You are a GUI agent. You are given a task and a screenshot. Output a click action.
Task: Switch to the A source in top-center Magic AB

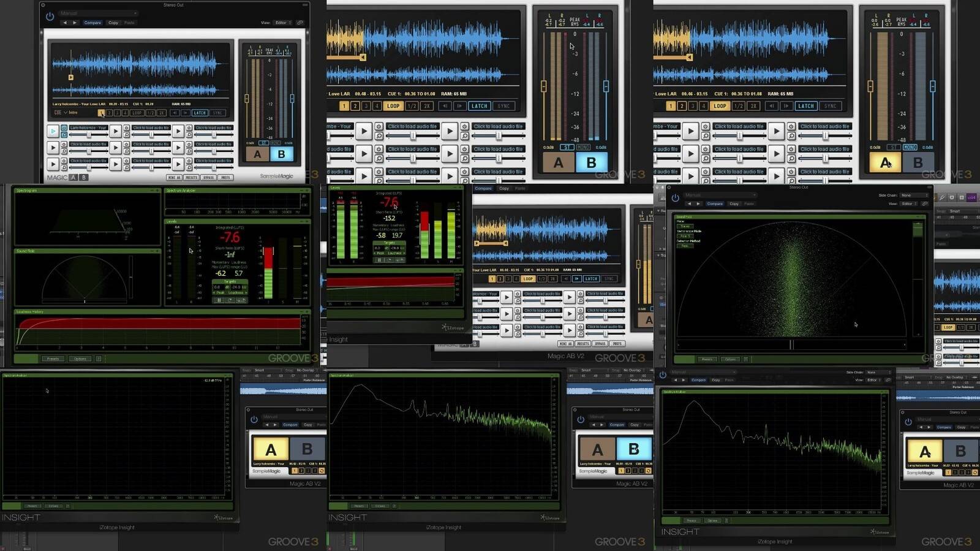coord(558,162)
